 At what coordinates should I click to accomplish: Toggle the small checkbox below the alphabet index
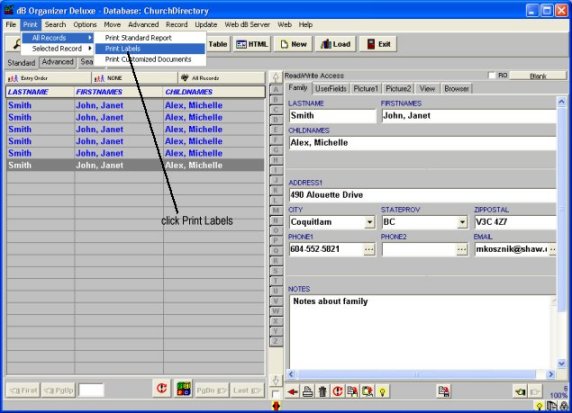[x=276, y=394]
